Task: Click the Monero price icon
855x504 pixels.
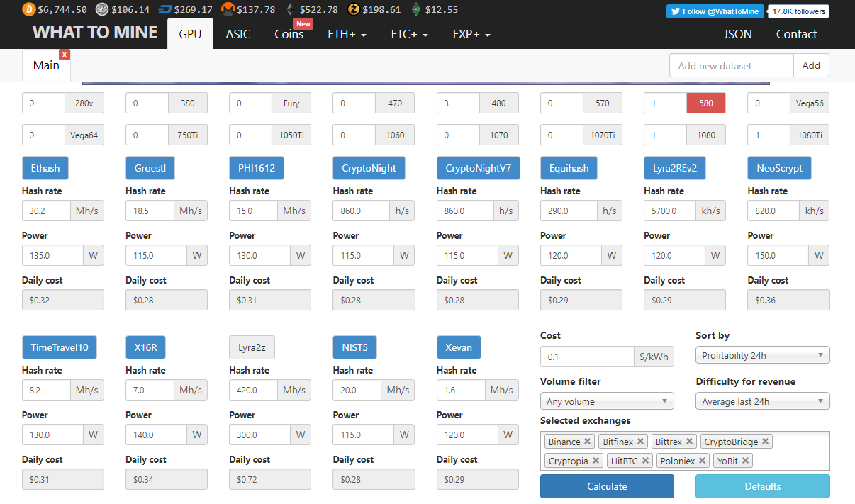Action: 228,9
